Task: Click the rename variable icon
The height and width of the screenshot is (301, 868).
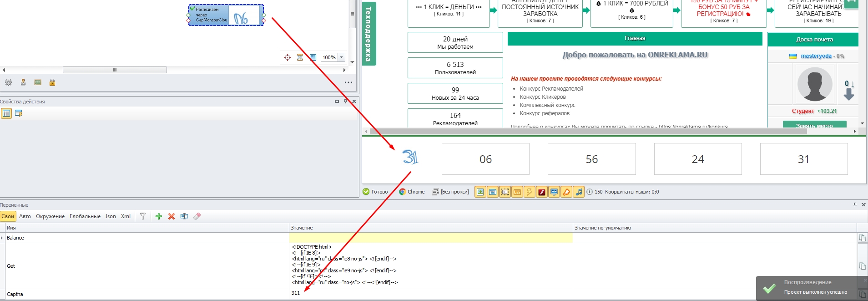Action: click(184, 216)
